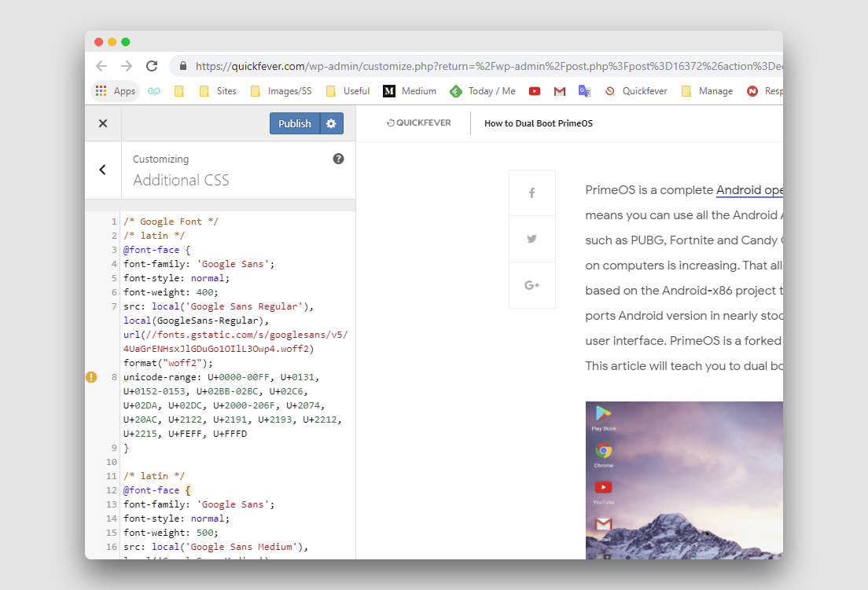Click the font-weight: 400 line
Screen dimensions: 868x590
click(171, 292)
